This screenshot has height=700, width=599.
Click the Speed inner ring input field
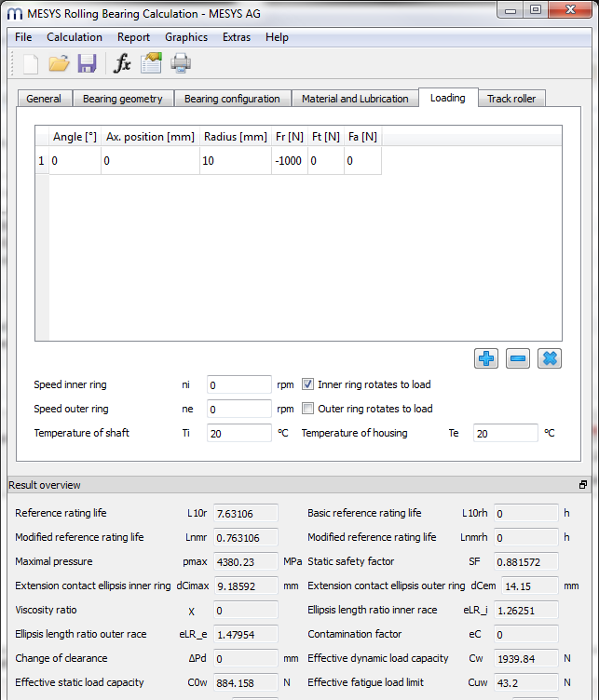[x=238, y=384]
